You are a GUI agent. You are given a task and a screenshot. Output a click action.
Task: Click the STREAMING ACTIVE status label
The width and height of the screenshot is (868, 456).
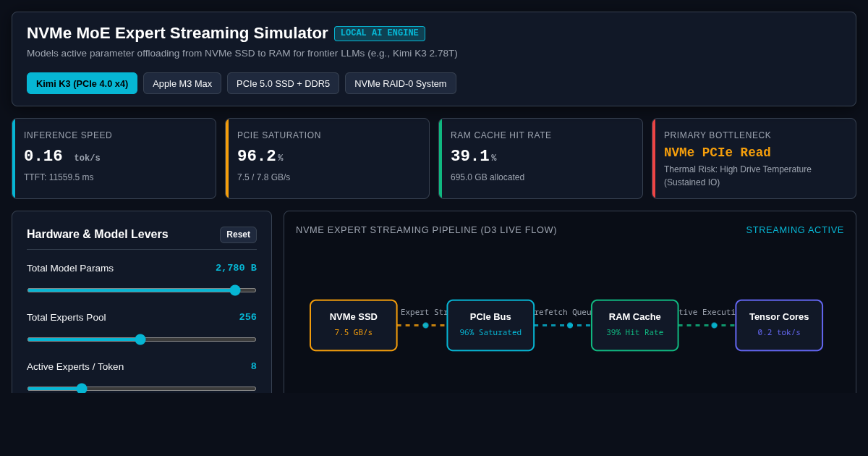(795, 230)
